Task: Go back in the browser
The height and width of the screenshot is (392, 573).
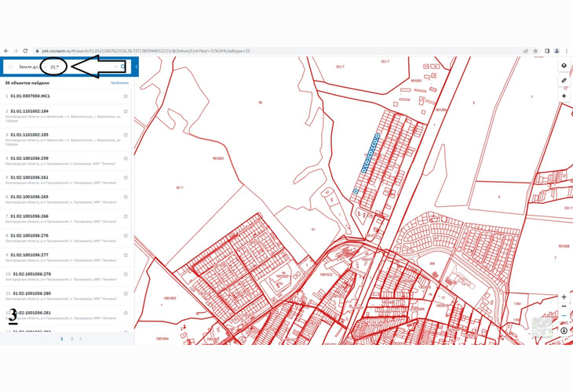Action: coord(6,51)
